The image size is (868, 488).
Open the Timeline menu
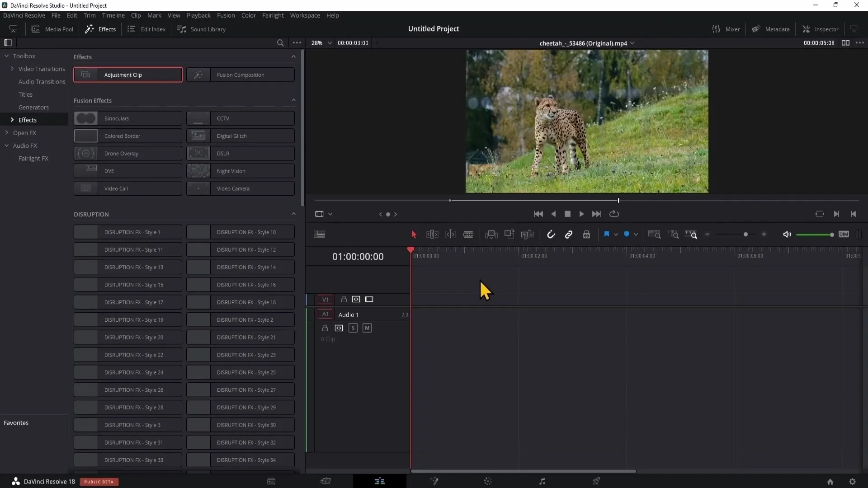pyautogui.click(x=113, y=15)
